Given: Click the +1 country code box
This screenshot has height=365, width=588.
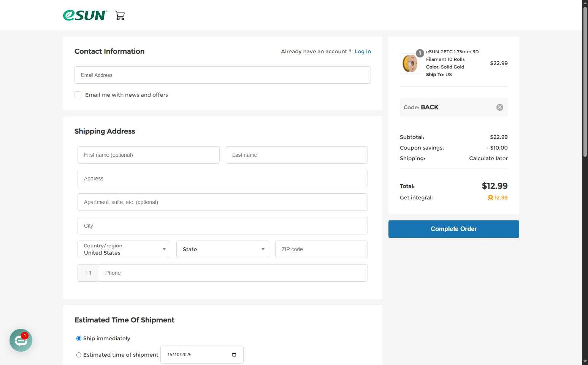Looking at the screenshot, I should (88, 273).
